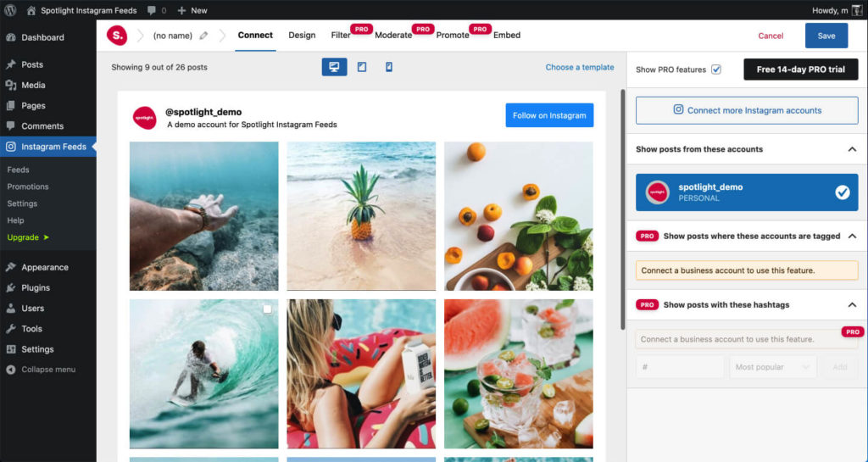This screenshot has height=462, width=868.
Task: Collapse Show posts from these accounts
Action: [852, 149]
